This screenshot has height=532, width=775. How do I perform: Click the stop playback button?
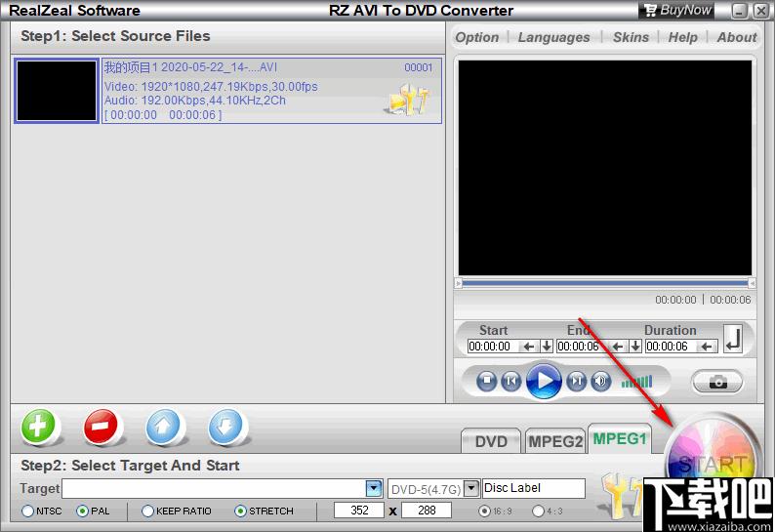click(x=486, y=382)
